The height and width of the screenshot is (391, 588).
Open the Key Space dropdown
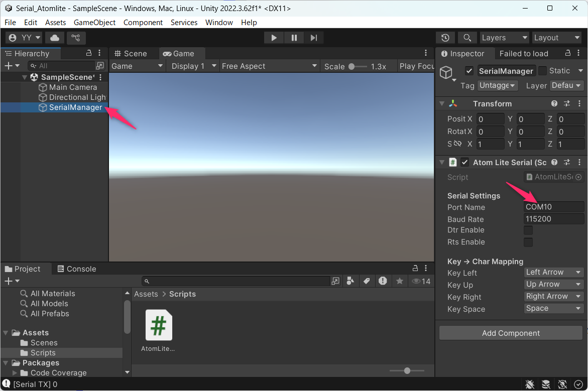[553, 309]
